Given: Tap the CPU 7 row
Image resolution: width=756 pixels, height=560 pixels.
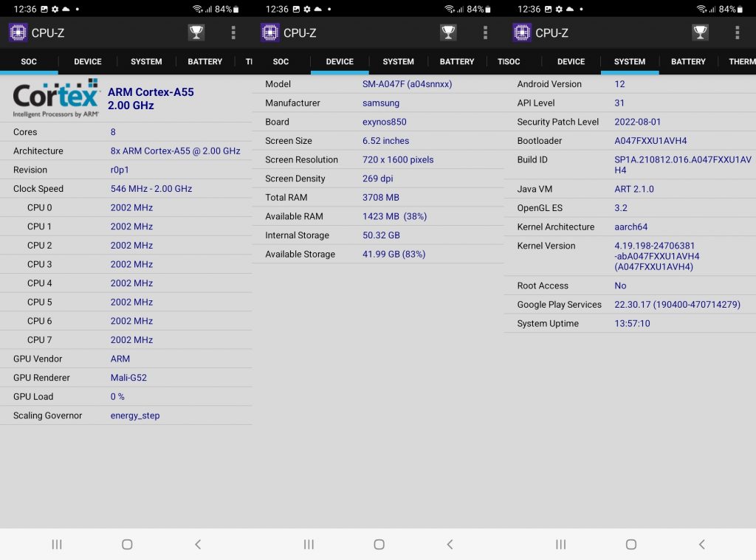Looking at the screenshot, I should (126, 339).
